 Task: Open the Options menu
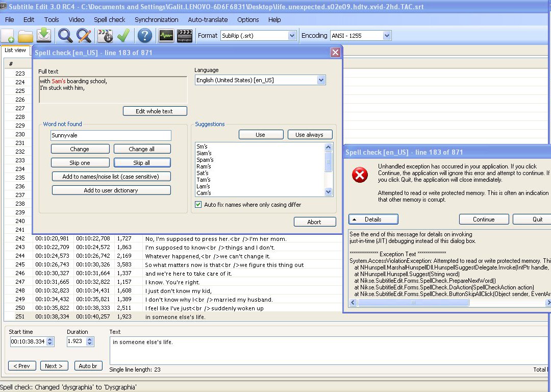pyautogui.click(x=248, y=20)
